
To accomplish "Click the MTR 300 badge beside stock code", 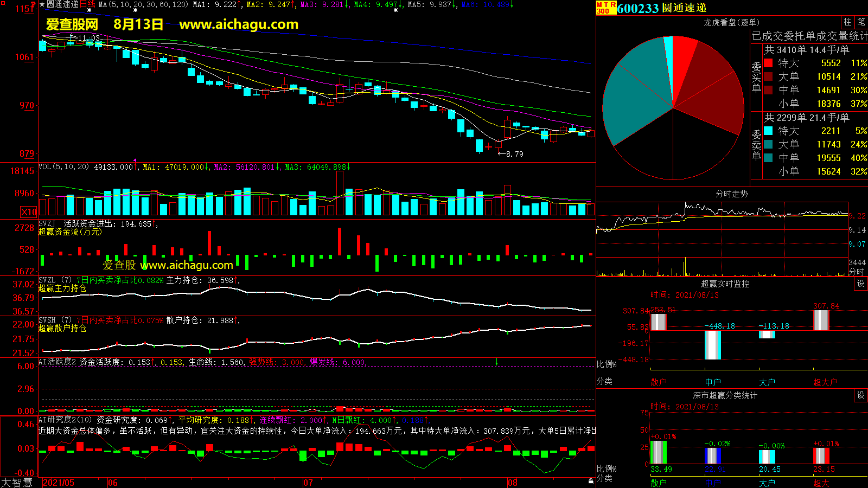I will click(x=606, y=8).
